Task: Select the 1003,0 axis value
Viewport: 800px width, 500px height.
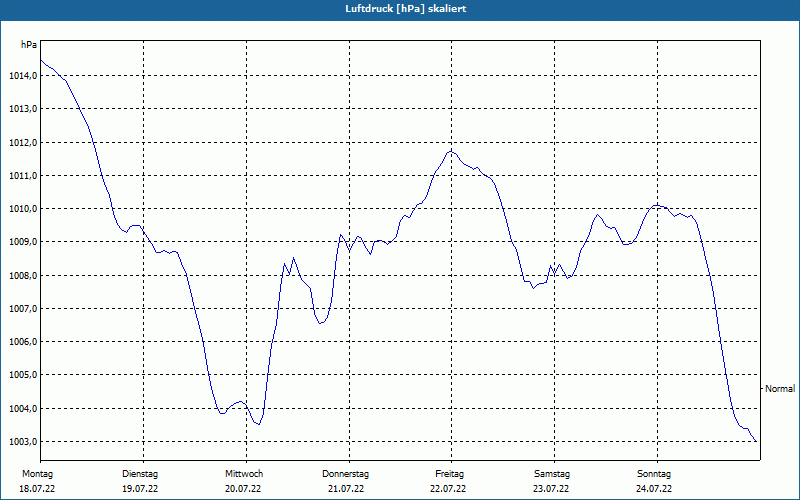Action: 23,442
